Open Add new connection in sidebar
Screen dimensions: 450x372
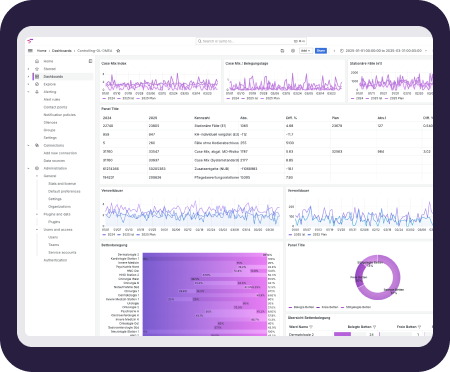coord(60,153)
